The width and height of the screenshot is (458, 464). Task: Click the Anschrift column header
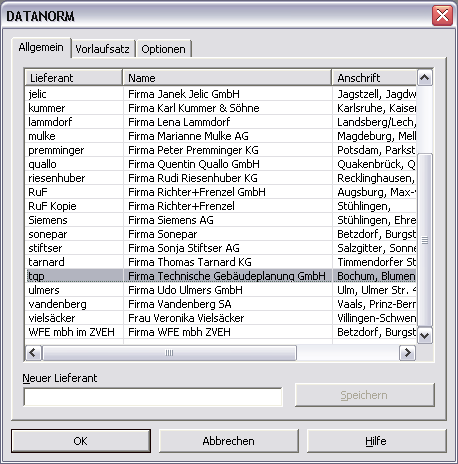[x=374, y=78]
